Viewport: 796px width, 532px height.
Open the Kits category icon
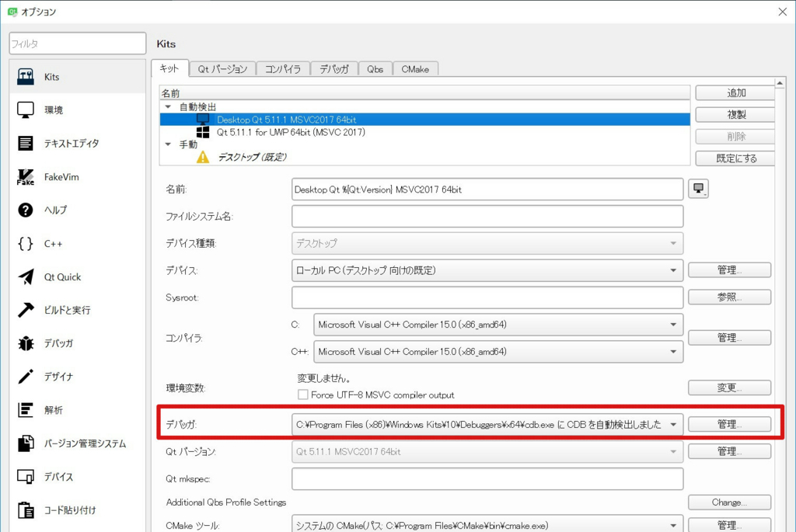click(26, 77)
